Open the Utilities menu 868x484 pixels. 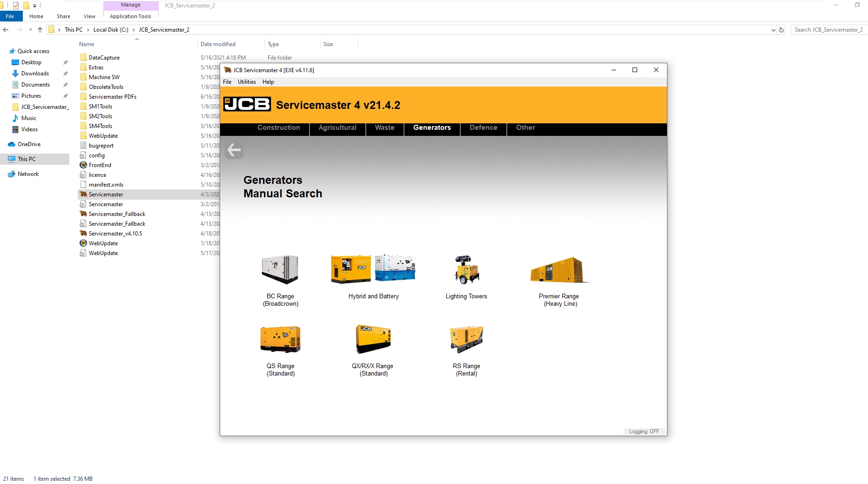click(247, 82)
